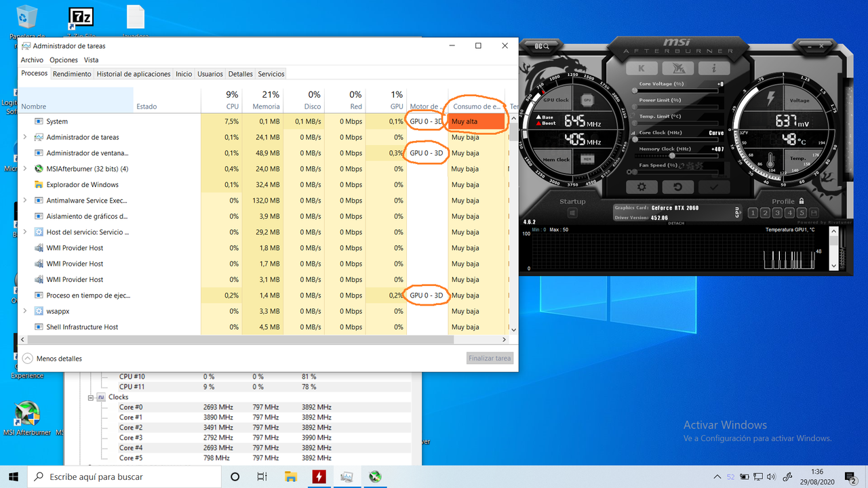
Task: Open network status in system tray
Action: pos(759,476)
